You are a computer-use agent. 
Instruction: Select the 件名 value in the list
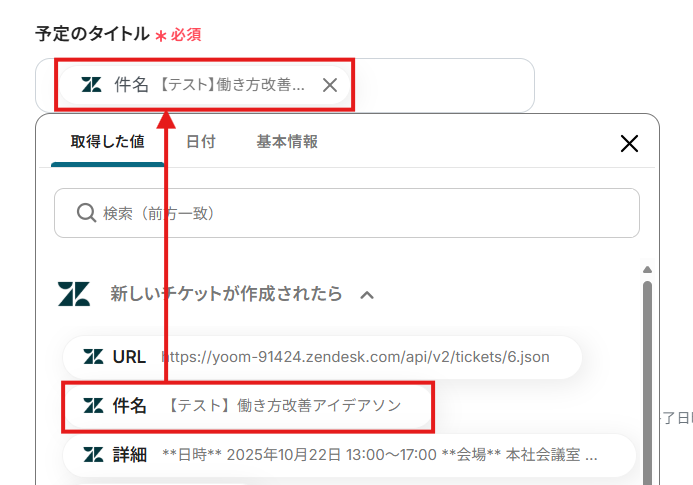[248, 406]
